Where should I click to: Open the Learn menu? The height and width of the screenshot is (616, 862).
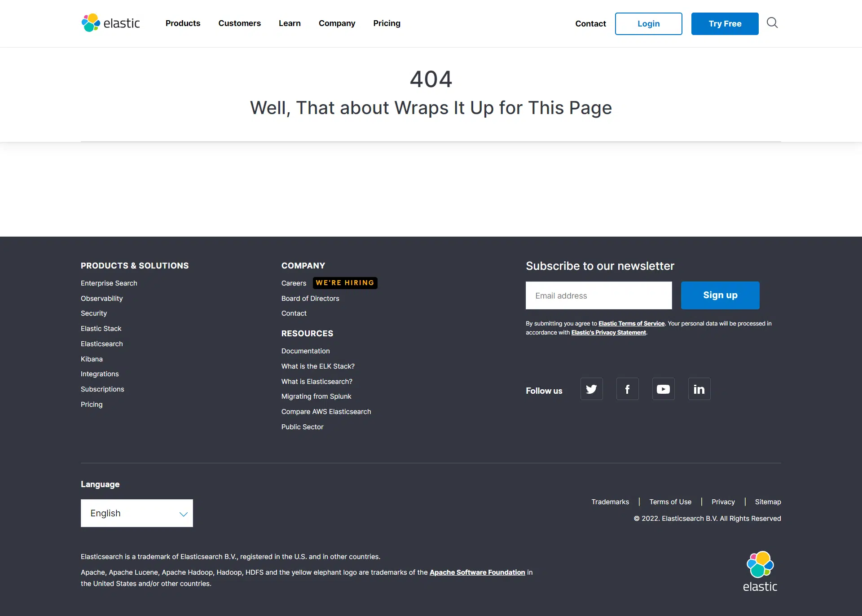(x=290, y=23)
